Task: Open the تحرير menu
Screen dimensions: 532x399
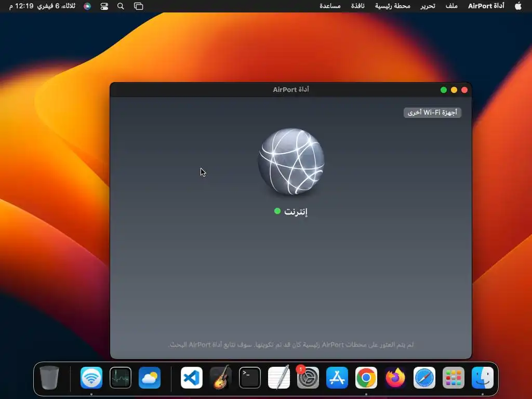Action: pyautogui.click(x=428, y=6)
